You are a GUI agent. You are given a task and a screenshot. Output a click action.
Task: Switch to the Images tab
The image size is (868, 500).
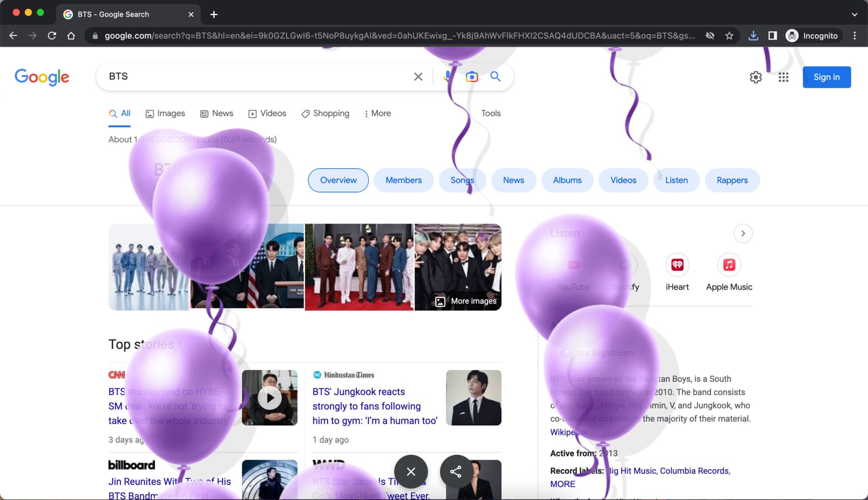tap(165, 114)
